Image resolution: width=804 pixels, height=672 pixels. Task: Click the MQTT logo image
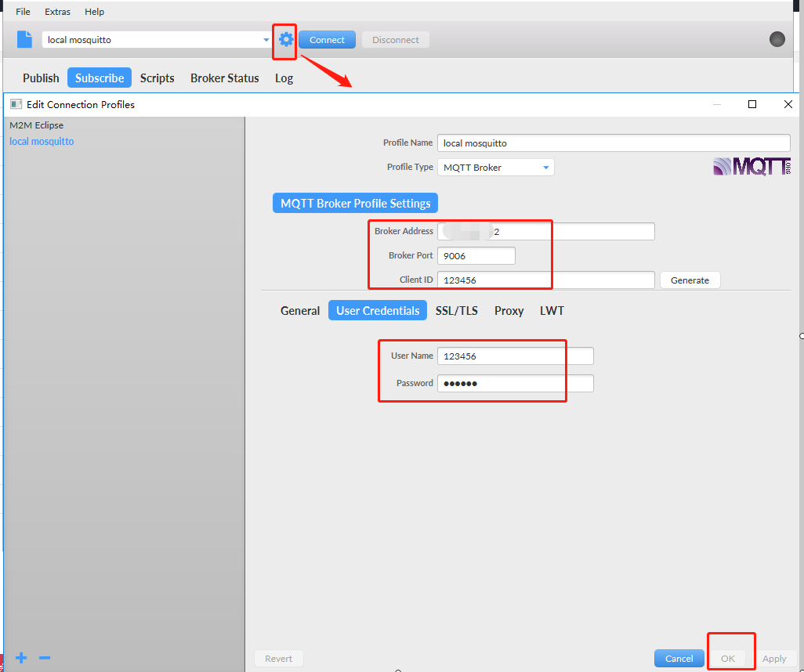pyautogui.click(x=751, y=166)
